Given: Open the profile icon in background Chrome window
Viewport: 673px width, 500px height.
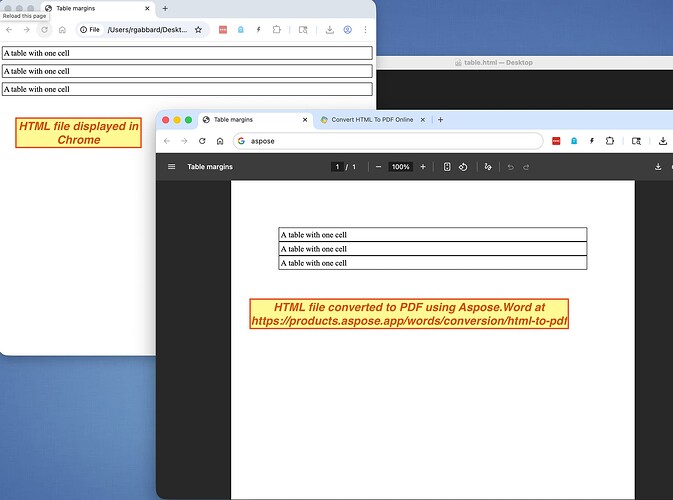Looking at the screenshot, I should 347,30.
